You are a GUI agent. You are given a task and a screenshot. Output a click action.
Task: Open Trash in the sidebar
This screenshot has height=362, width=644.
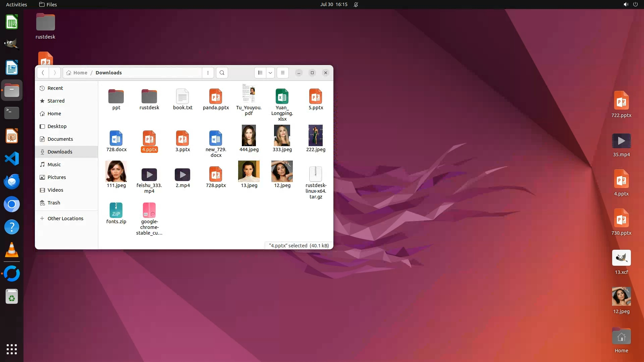[54, 203]
